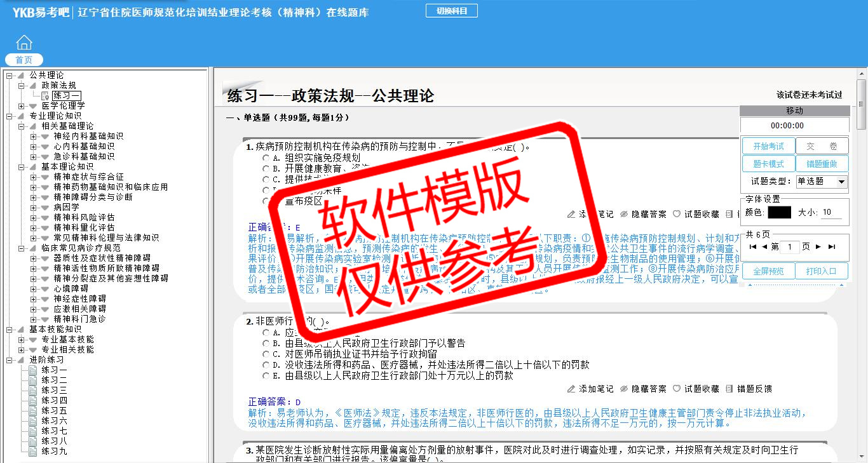Go to the previous page arrow icon
The height and width of the screenshot is (463, 868).
click(x=764, y=246)
